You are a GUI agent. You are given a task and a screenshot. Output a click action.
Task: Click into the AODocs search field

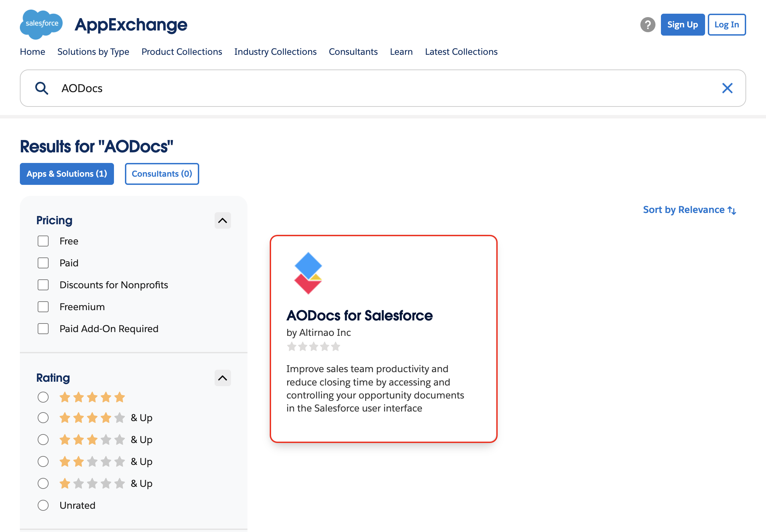[376, 88]
